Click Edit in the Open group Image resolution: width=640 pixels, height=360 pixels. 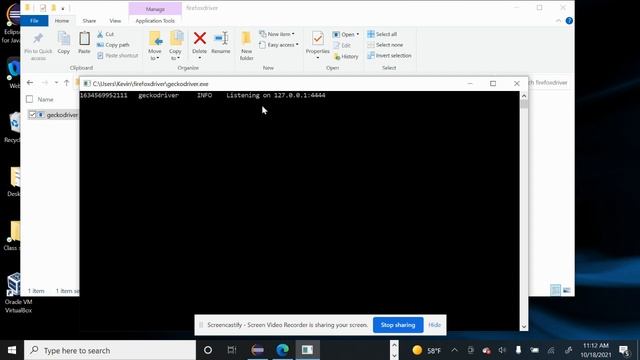(342, 45)
